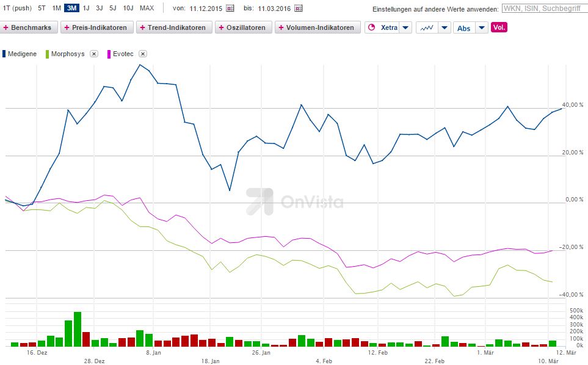This screenshot has height=365, width=588.
Task: Click the magenta Evotec legend swatch
Action: tap(109, 54)
